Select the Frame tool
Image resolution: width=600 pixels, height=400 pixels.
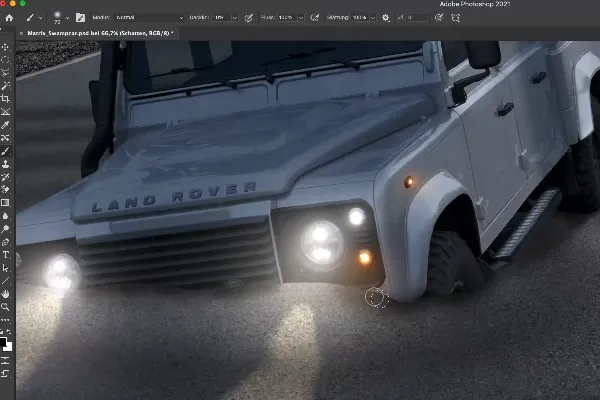tap(5, 112)
